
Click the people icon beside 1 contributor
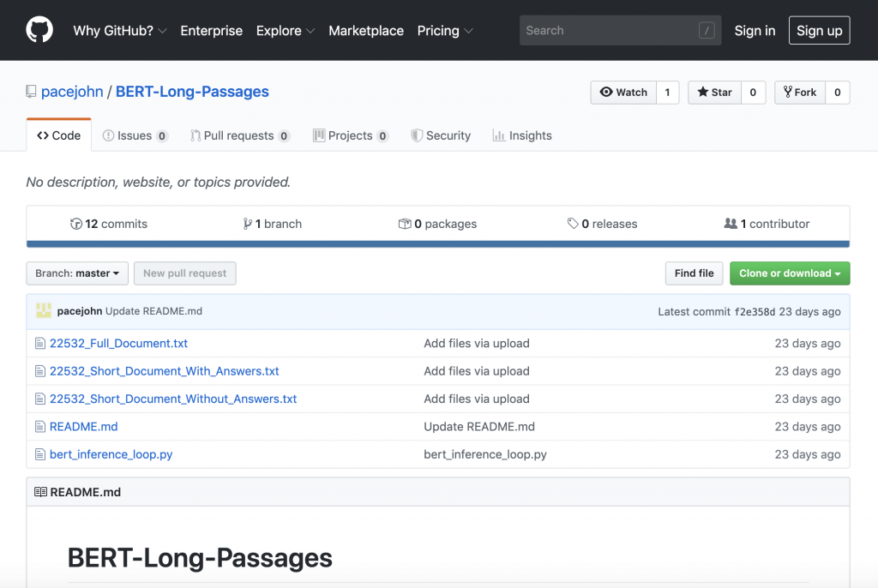[x=731, y=224]
